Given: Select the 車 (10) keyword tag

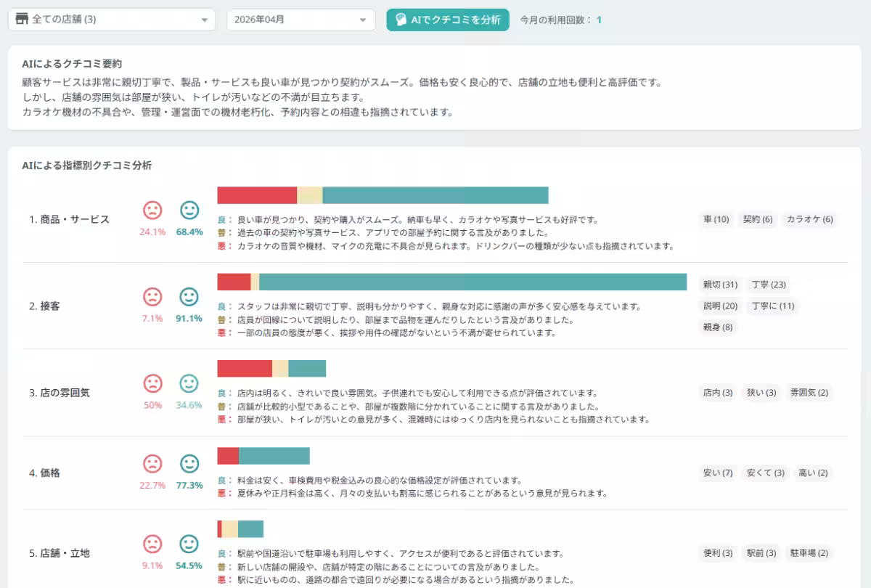Looking at the screenshot, I should (x=716, y=219).
